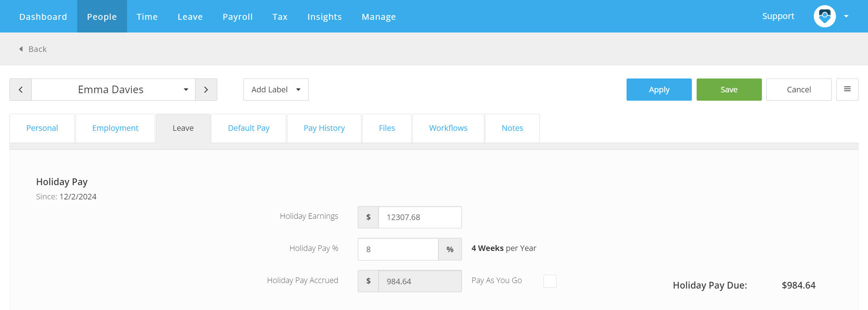Click the Holiday Pay Due amount $984.64

(x=798, y=285)
